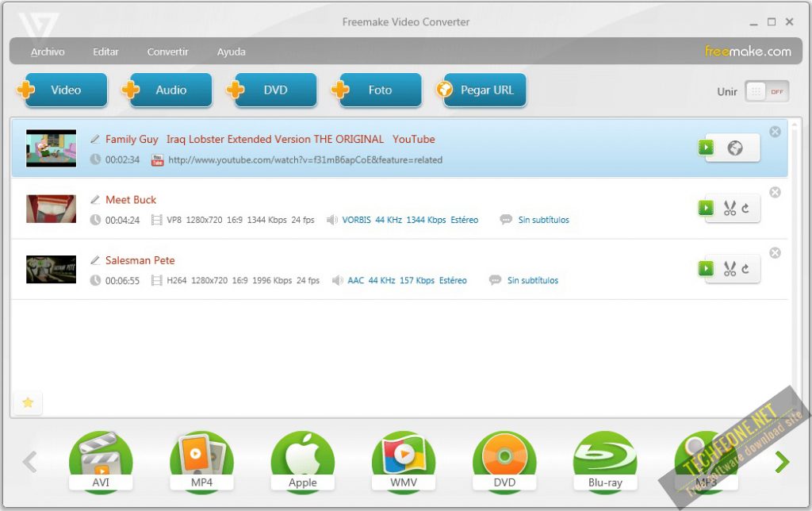Image resolution: width=812 pixels, height=511 pixels.
Task: Click the Meet Buck speaker audio icon
Action: (332, 220)
